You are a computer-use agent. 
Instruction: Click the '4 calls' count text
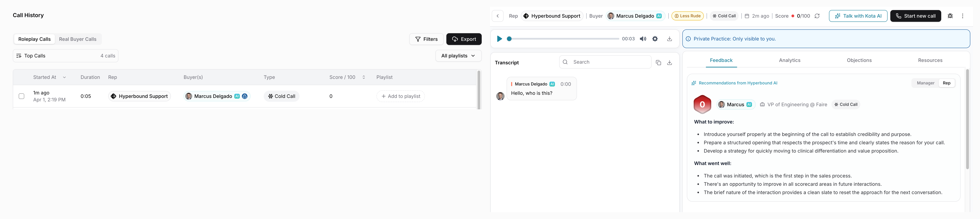pos(108,56)
